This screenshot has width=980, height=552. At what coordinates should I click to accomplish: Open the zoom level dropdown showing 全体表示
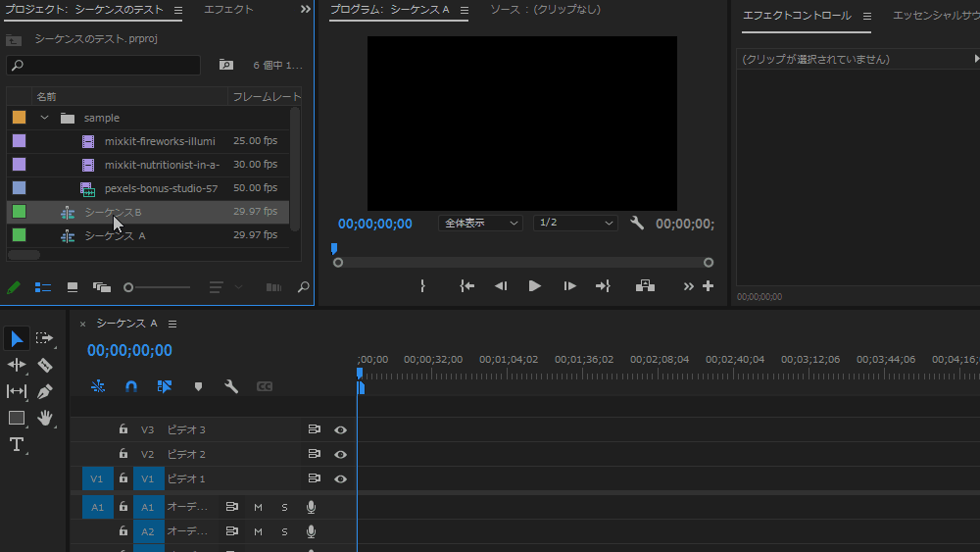click(480, 223)
